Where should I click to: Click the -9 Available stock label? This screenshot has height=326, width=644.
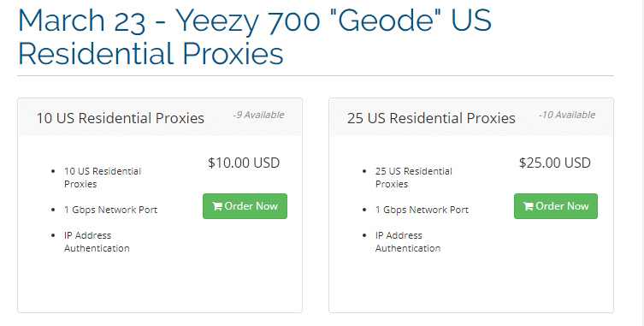[258, 115]
